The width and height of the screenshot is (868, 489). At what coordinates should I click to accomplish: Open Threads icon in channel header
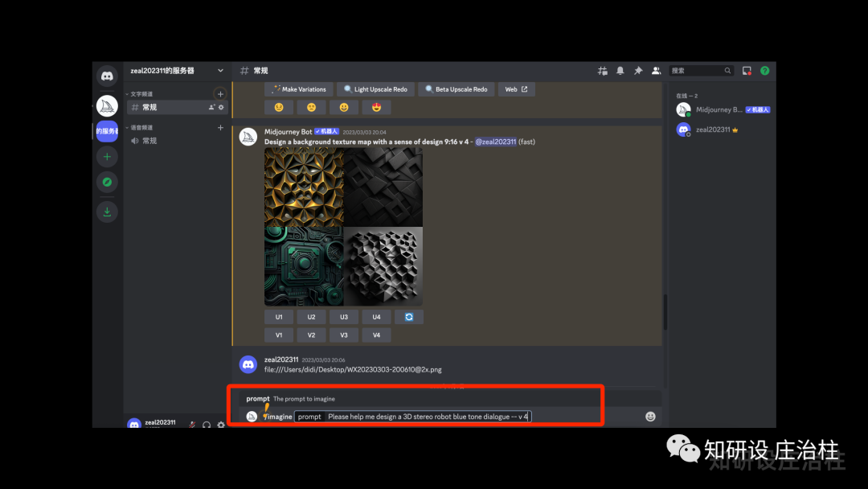coord(602,71)
